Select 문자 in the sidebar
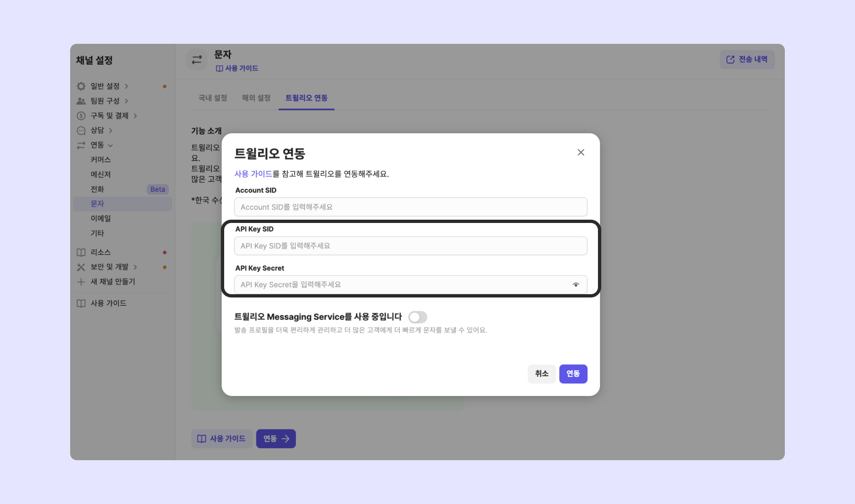The height and width of the screenshot is (504, 855). click(122, 204)
